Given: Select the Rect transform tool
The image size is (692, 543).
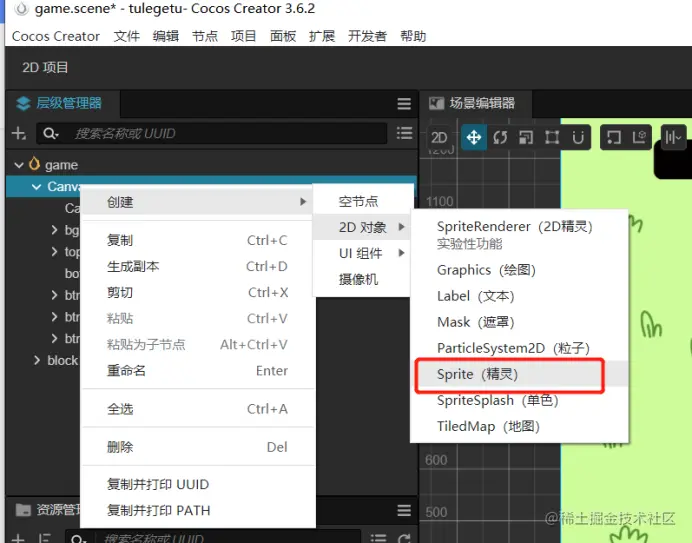Looking at the screenshot, I should 552,137.
